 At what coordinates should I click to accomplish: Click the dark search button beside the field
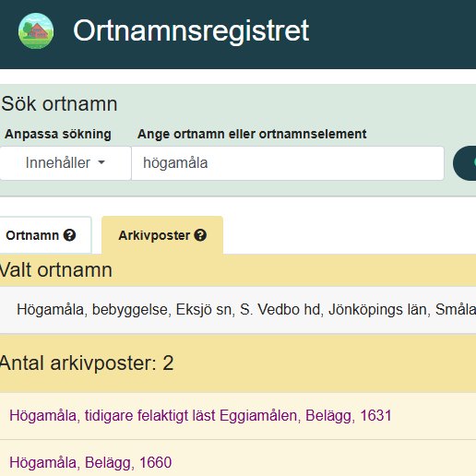[465, 163]
